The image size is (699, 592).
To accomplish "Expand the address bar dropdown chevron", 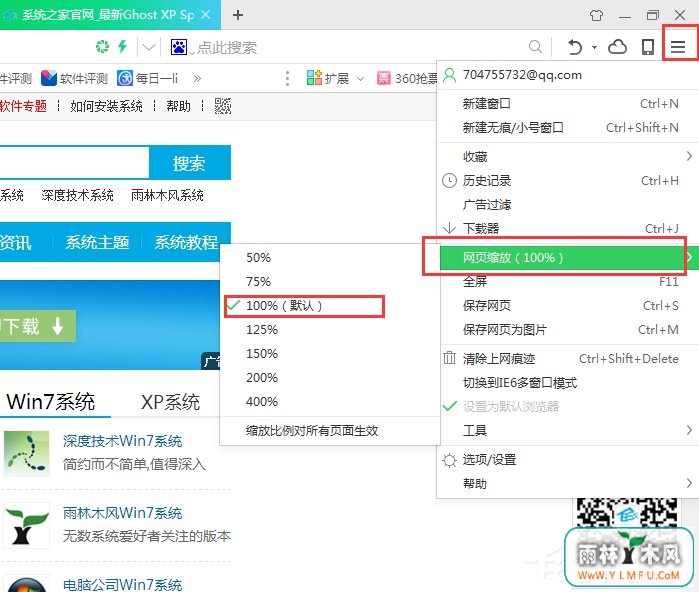I will pos(148,47).
